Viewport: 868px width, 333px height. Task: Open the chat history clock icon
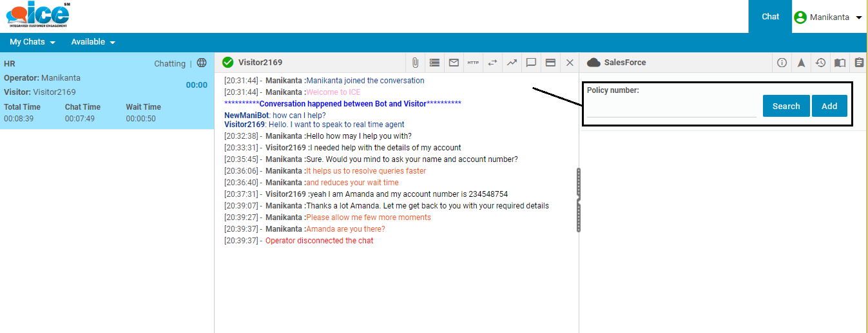[820, 63]
